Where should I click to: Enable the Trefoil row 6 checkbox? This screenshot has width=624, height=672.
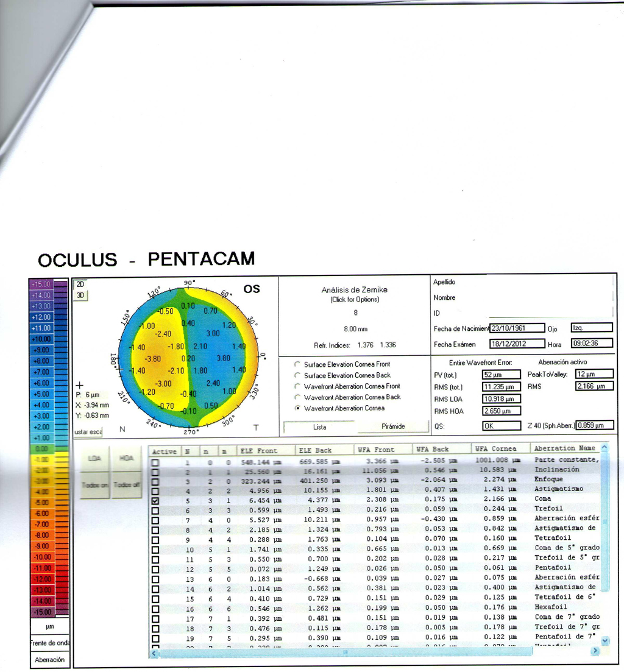[x=155, y=511]
